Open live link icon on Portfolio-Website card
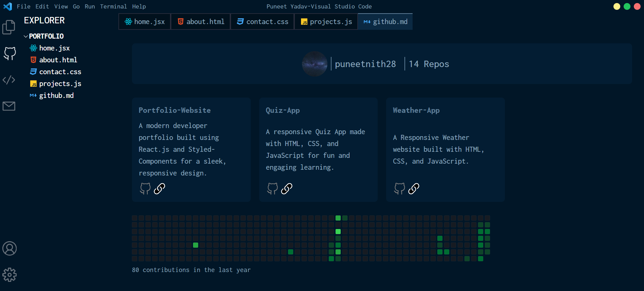The height and width of the screenshot is (291, 644). 159,188
